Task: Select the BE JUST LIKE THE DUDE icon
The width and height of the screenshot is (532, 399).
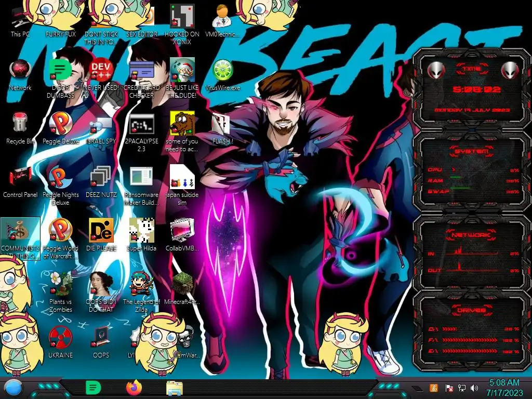Action: [182, 78]
